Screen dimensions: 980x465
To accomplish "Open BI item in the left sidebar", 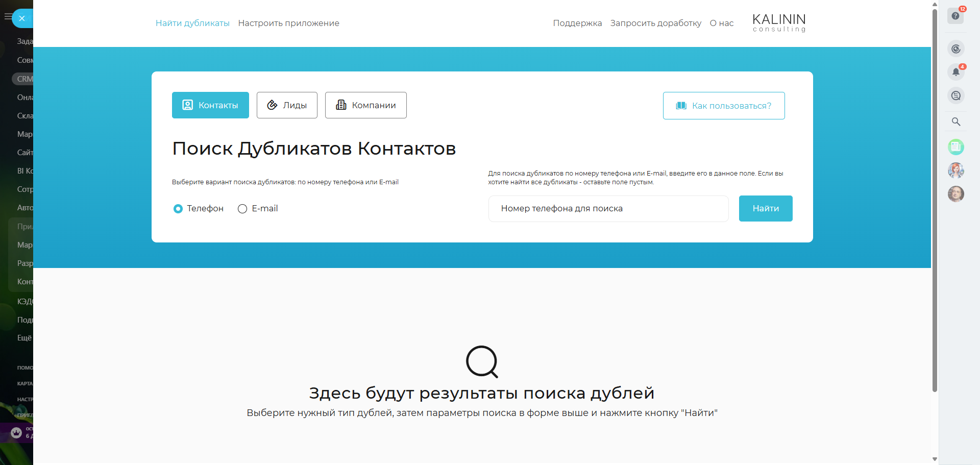I will (x=25, y=171).
